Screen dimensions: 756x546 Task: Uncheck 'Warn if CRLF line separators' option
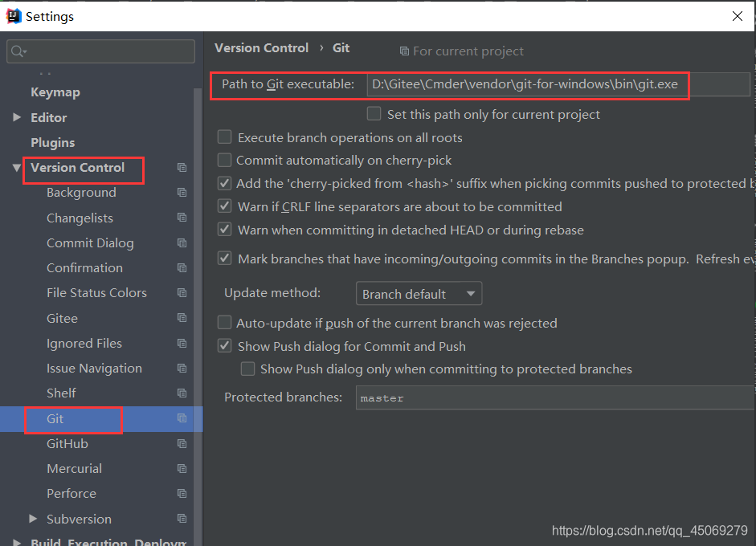[x=225, y=206]
